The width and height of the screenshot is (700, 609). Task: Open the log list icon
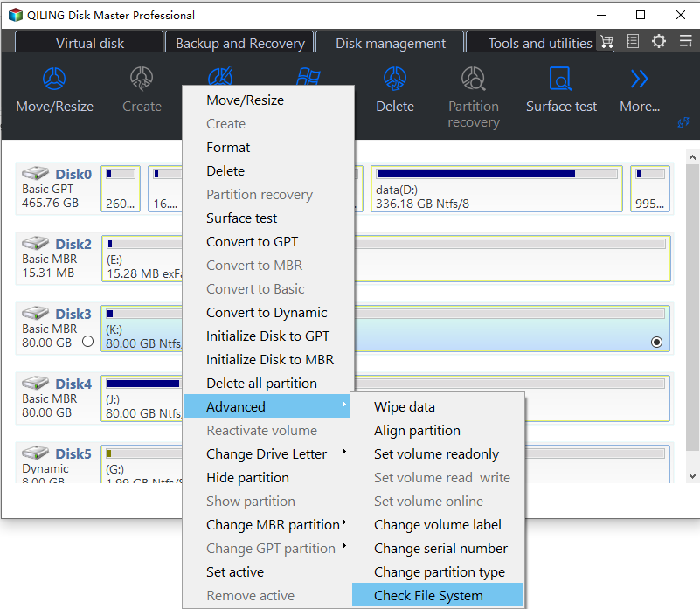click(x=633, y=42)
